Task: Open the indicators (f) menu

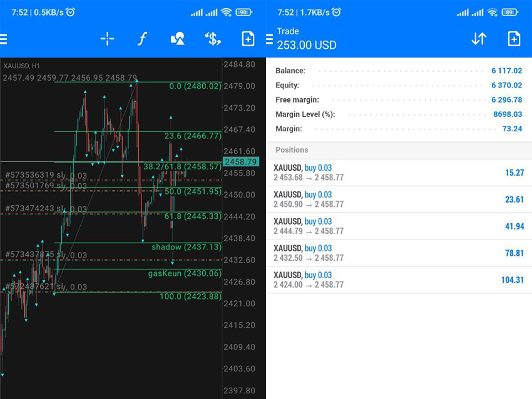Action: tap(142, 39)
